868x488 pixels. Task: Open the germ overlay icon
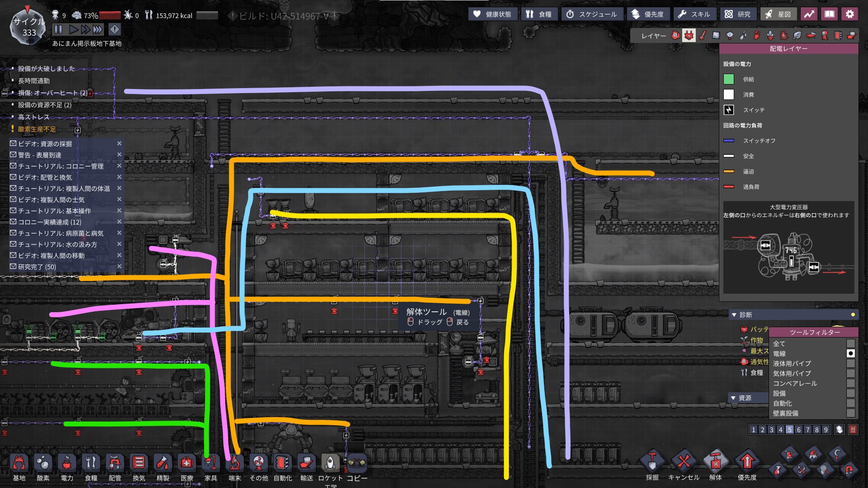tap(783, 35)
